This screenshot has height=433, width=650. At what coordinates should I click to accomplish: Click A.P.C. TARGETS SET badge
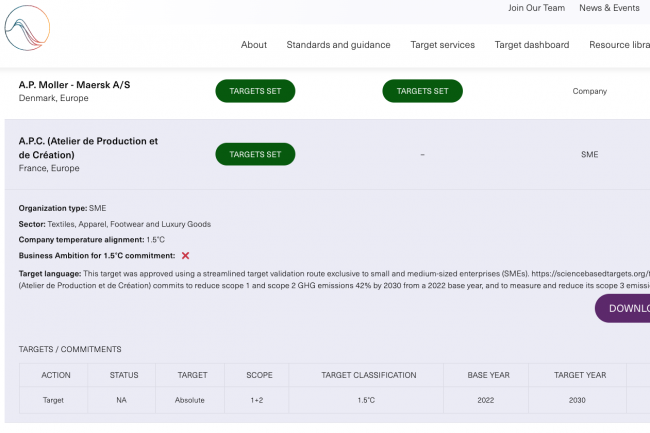click(x=255, y=154)
